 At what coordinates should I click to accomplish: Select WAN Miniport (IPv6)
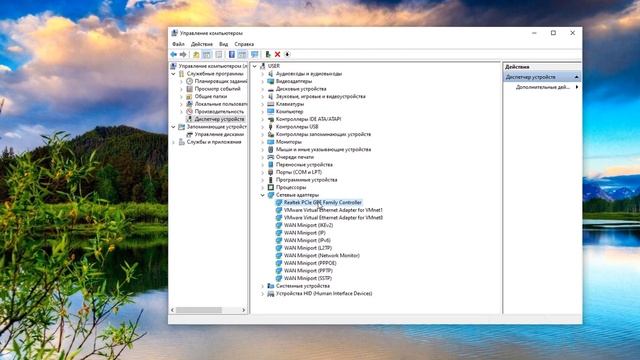pyautogui.click(x=307, y=240)
